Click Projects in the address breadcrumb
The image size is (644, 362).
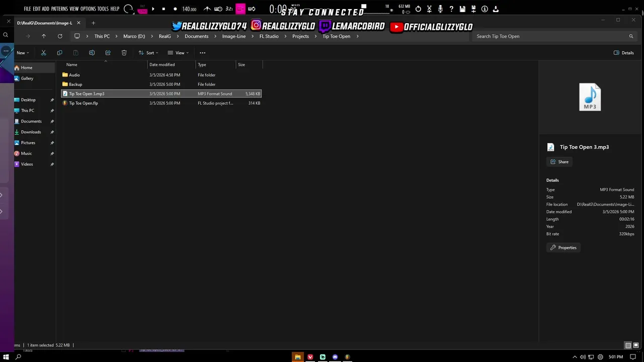point(300,36)
